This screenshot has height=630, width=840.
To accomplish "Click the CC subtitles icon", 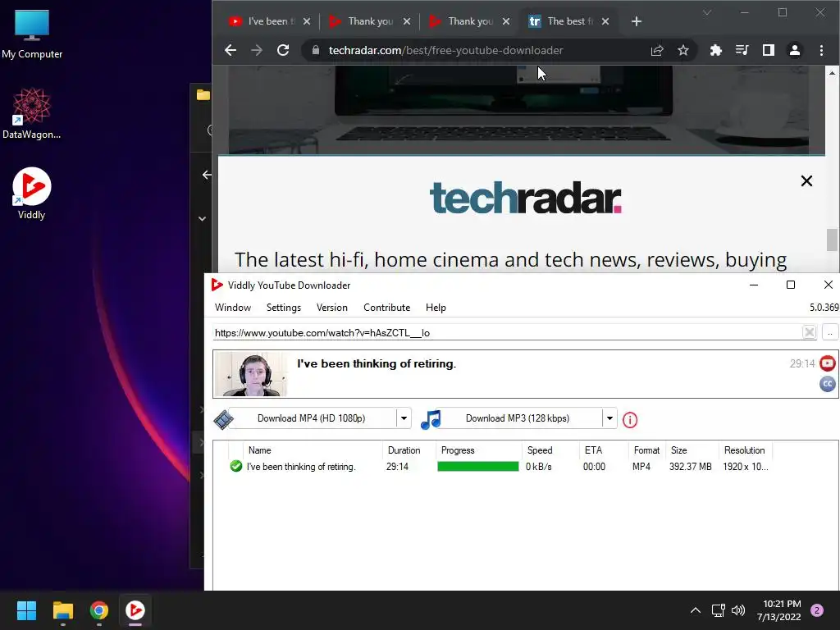I will [x=828, y=384].
